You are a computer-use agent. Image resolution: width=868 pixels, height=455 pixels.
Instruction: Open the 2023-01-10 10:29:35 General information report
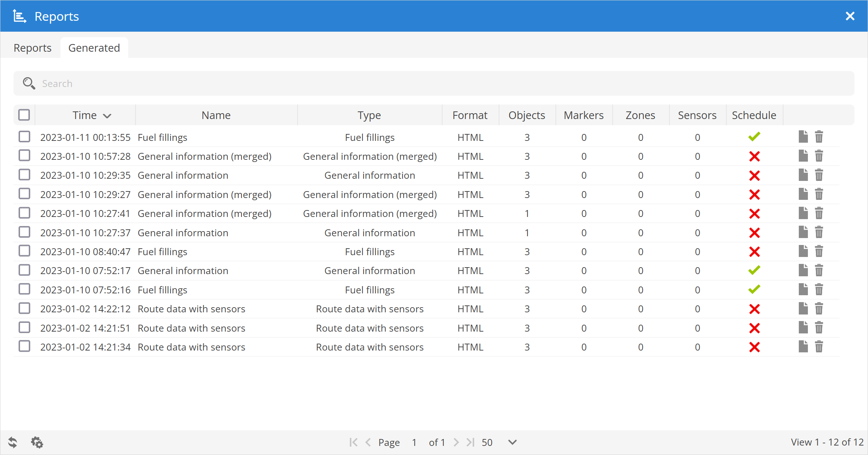pos(803,175)
